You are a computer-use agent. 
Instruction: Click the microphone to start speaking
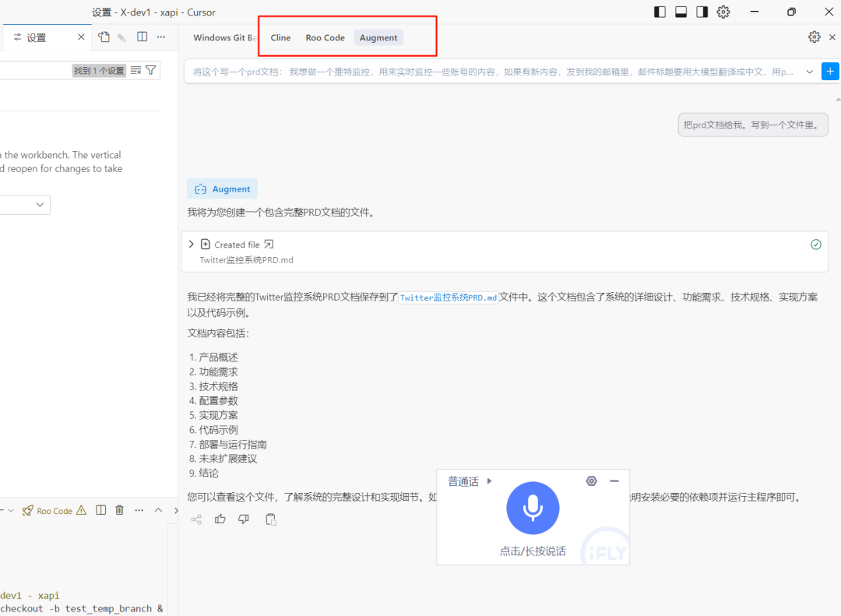coord(533,508)
